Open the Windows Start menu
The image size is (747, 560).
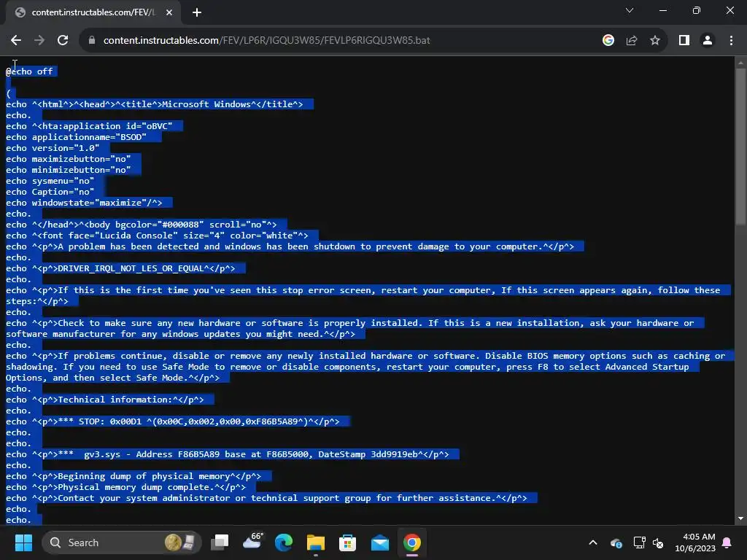point(23,542)
